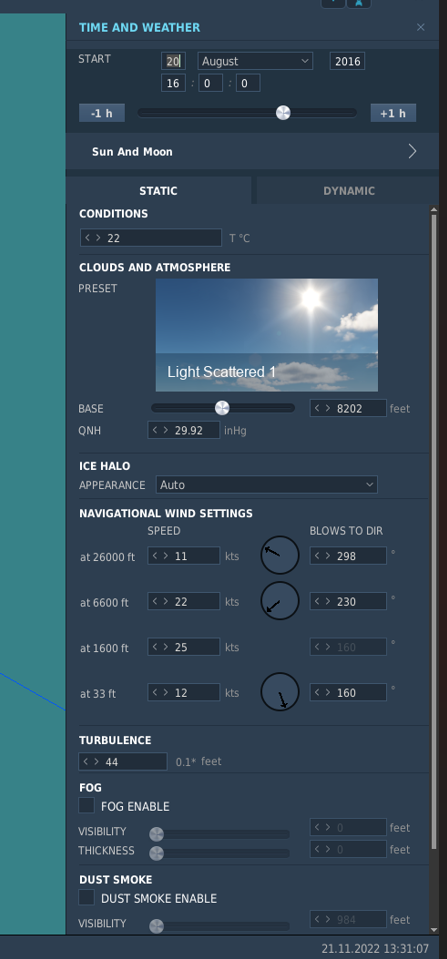This screenshot has width=447, height=959.
Task: Expand the Sun And Moon section
Action: point(253,152)
